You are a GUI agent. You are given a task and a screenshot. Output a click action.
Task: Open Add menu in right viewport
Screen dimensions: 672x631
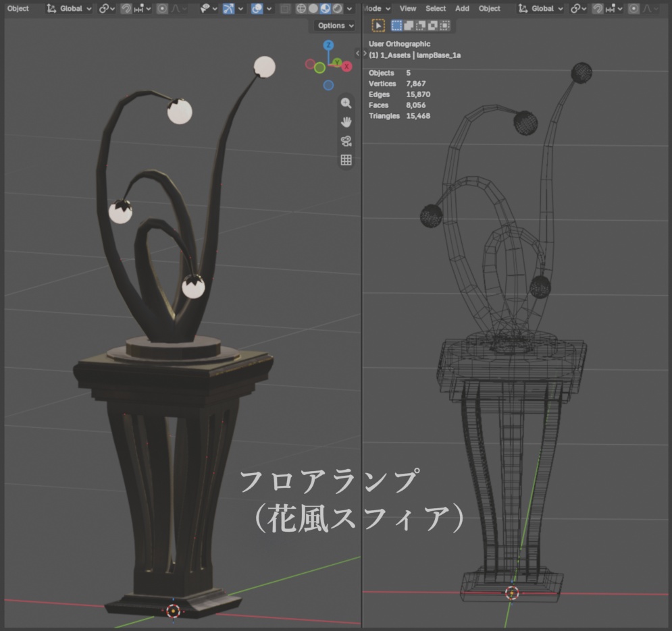[462, 9]
